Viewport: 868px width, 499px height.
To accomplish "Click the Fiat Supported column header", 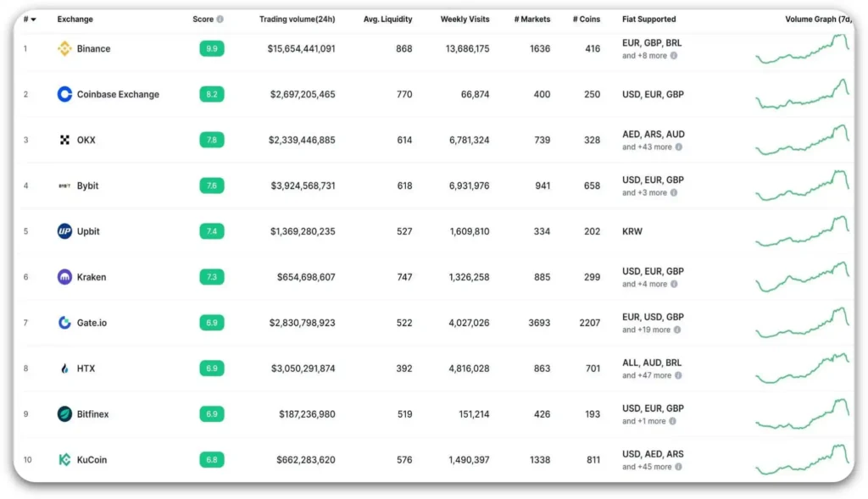I will [x=648, y=19].
